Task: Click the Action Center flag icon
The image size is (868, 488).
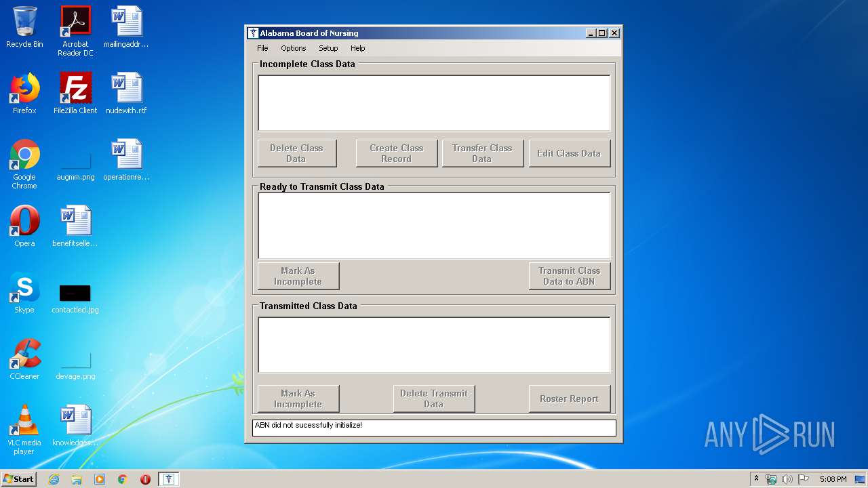Action: tap(803, 479)
